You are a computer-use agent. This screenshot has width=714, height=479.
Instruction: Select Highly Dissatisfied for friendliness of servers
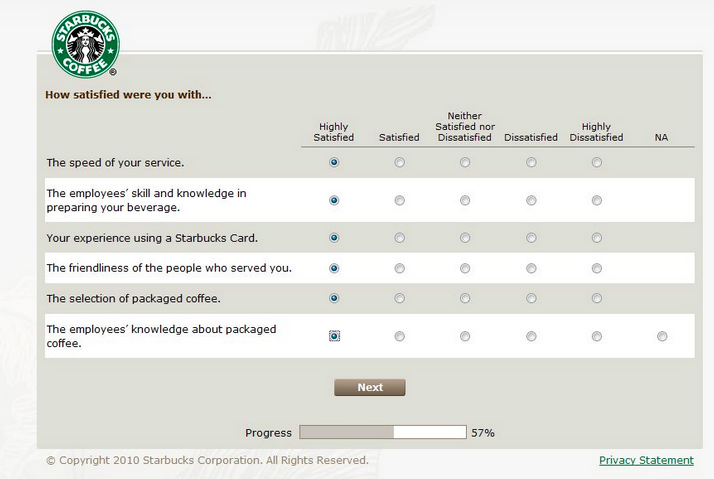click(597, 268)
